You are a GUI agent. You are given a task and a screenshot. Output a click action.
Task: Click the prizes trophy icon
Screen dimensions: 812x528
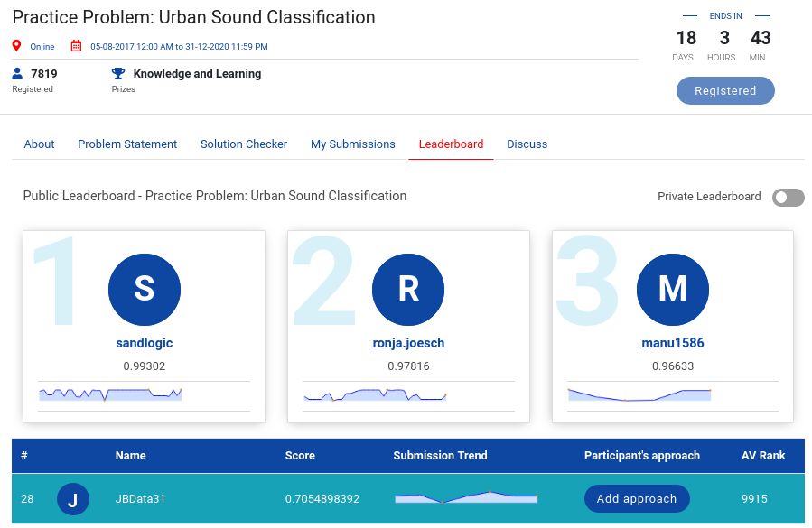click(117, 73)
